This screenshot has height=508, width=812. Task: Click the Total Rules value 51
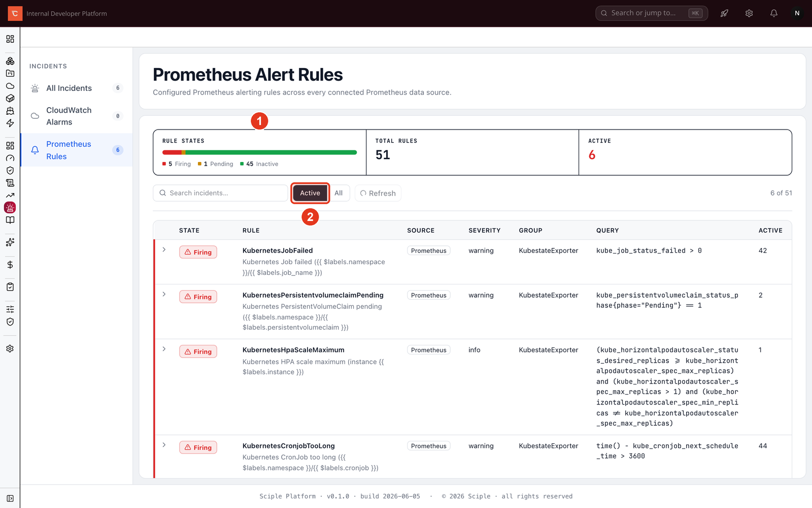(383, 155)
